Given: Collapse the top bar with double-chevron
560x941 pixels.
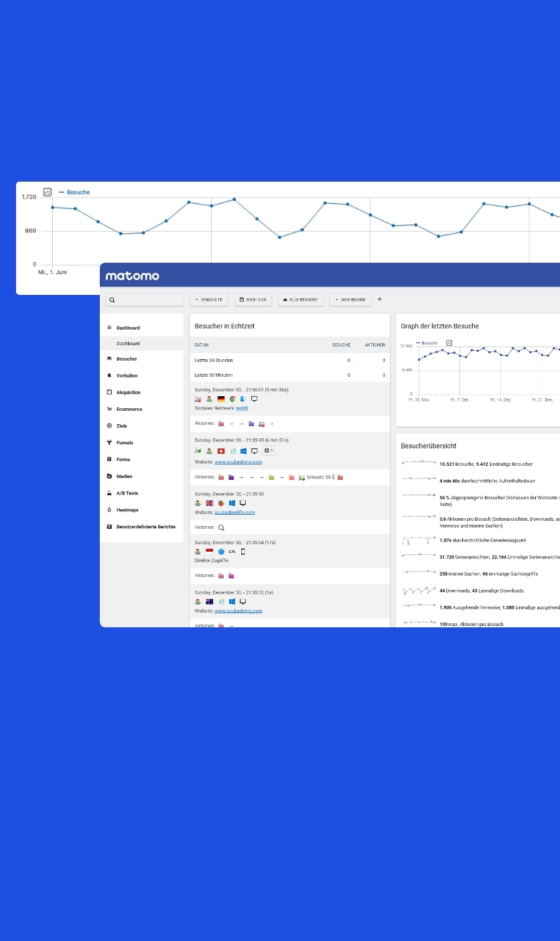Looking at the screenshot, I should (x=380, y=299).
